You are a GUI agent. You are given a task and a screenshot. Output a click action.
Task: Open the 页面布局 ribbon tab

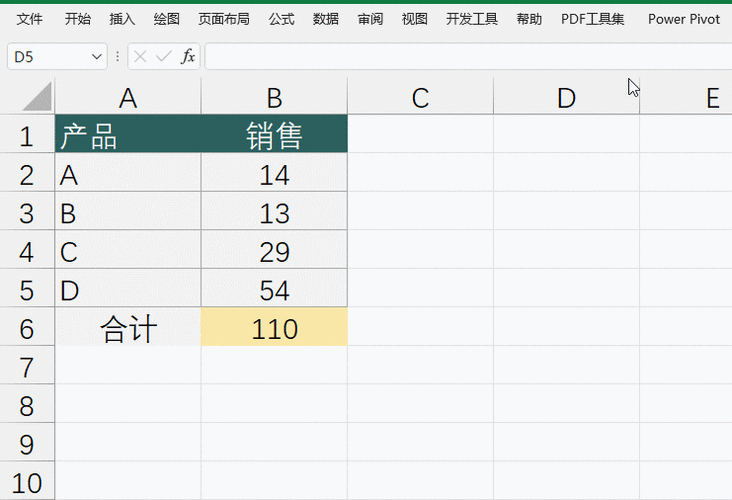[x=224, y=19]
